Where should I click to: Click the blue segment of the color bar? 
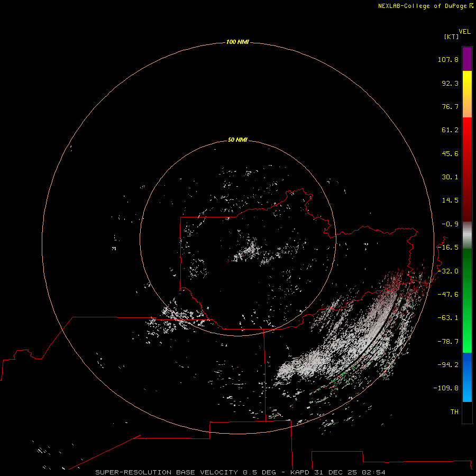(467, 377)
